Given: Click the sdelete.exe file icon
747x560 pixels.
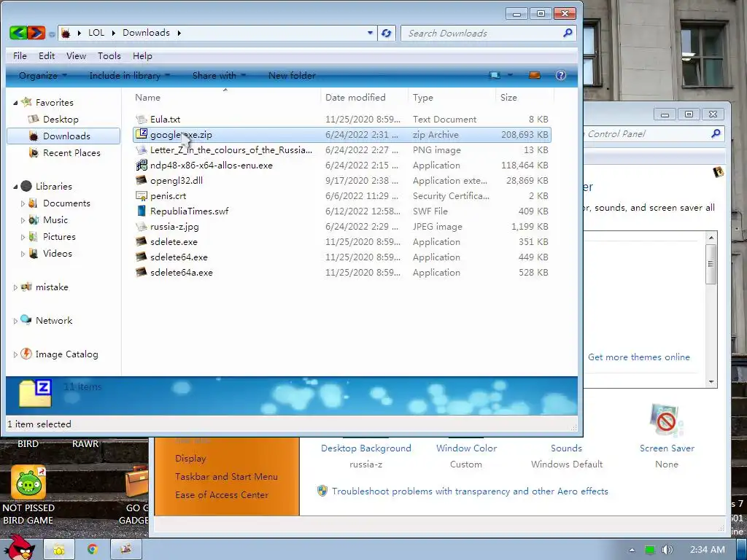Looking at the screenshot, I should [142, 241].
